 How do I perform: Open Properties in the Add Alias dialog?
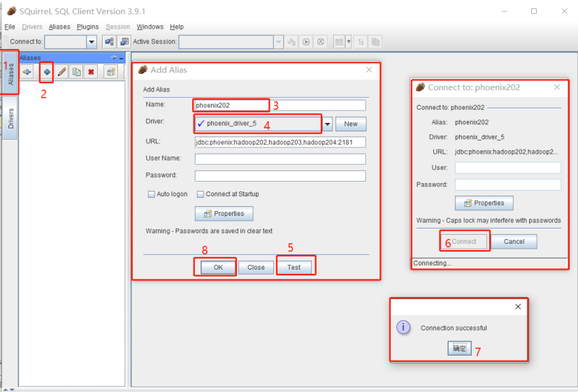224,214
